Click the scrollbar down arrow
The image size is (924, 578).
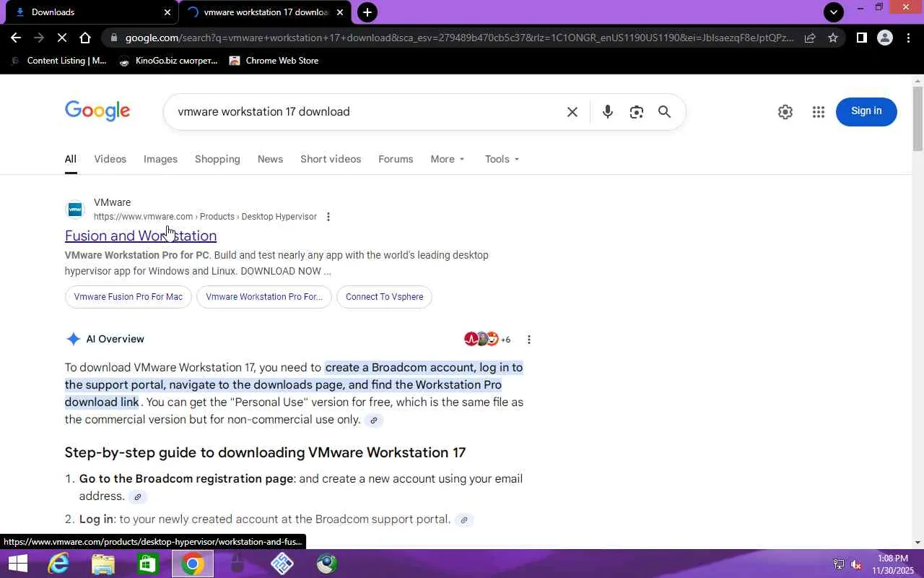tap(918, 543)
